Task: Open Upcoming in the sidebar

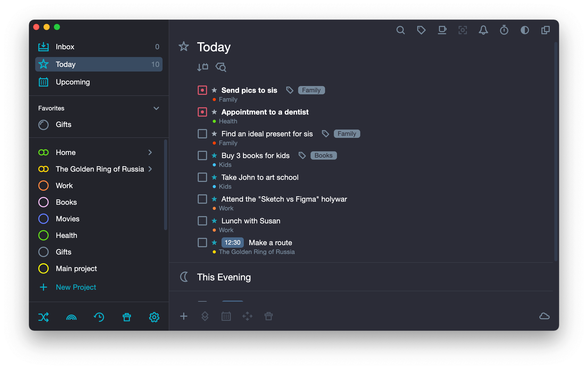Action: tap(99, 82)
